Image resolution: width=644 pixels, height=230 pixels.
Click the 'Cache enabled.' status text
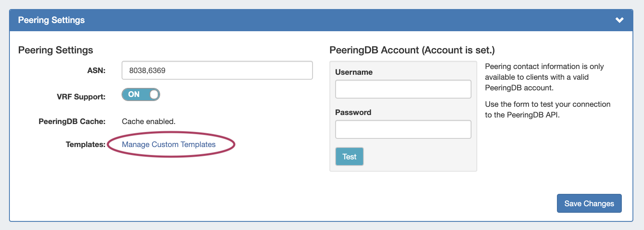[149, 122]
